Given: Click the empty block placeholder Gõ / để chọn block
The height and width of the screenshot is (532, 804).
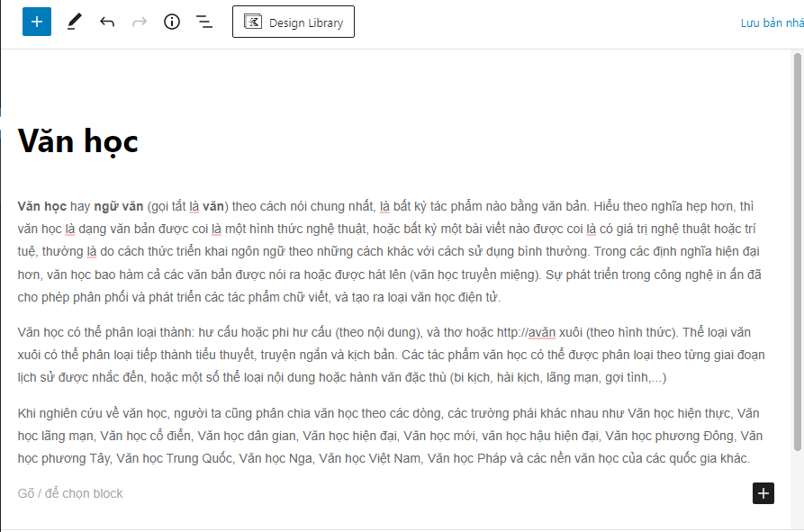Looking at the screenshot, I should point(70,493).
